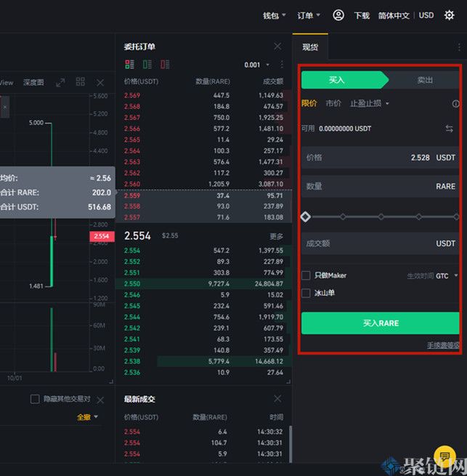Tick hide other trading pairs checkbox
The image size is (467, 476).
tap(35, 399)
